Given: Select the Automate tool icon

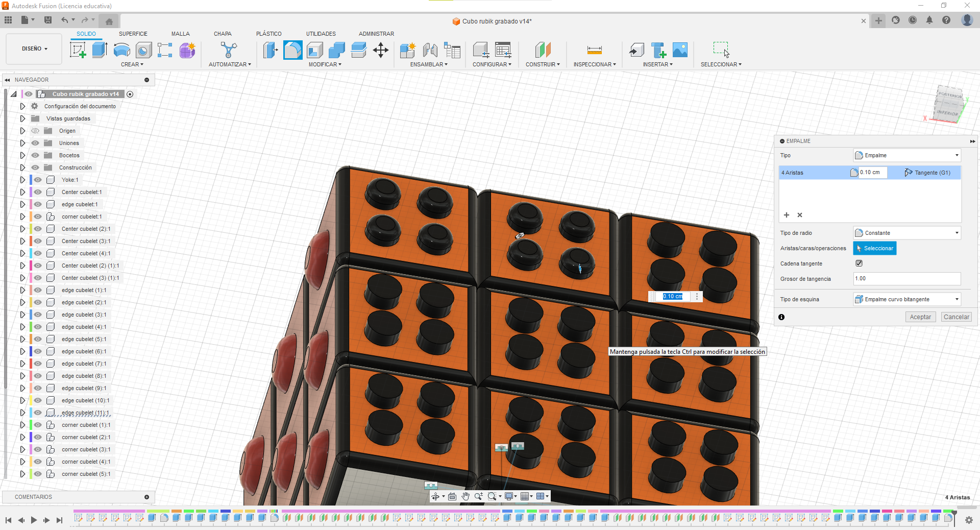Looking at the screenshot, I should [x=229, y=50].
